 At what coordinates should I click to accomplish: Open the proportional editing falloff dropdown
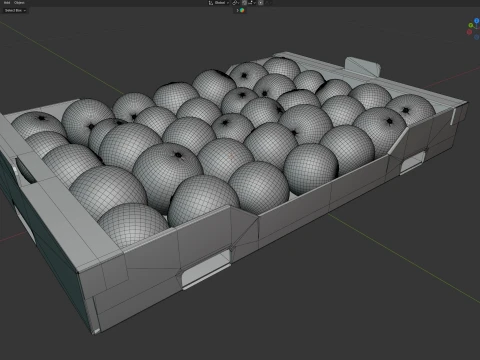tap(268, 3)
